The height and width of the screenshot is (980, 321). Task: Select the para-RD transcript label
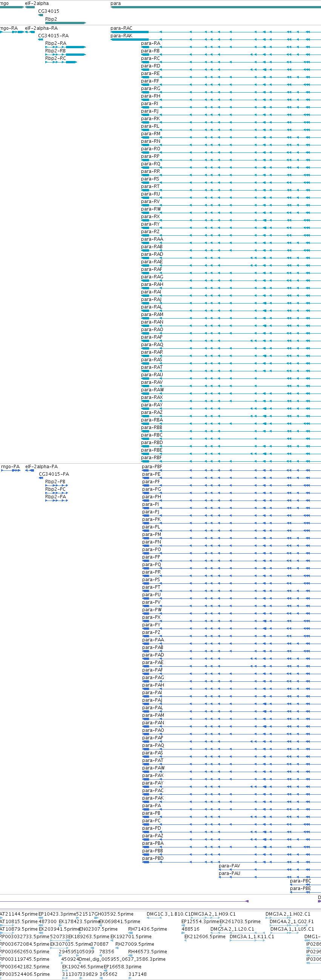click(x=151, y=66)
